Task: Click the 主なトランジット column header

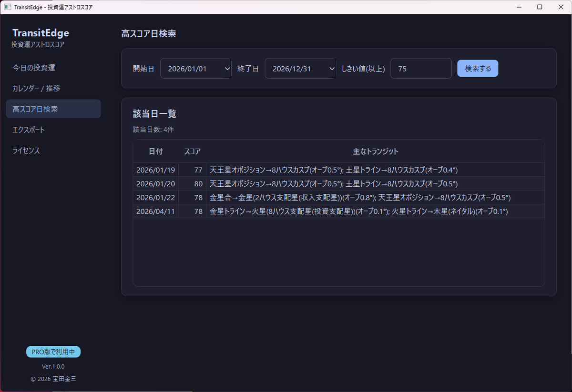Action: (376, 151)
